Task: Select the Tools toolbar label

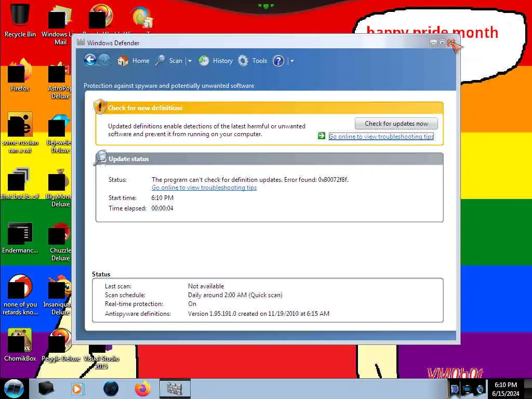Action: [x=260, y=61]
